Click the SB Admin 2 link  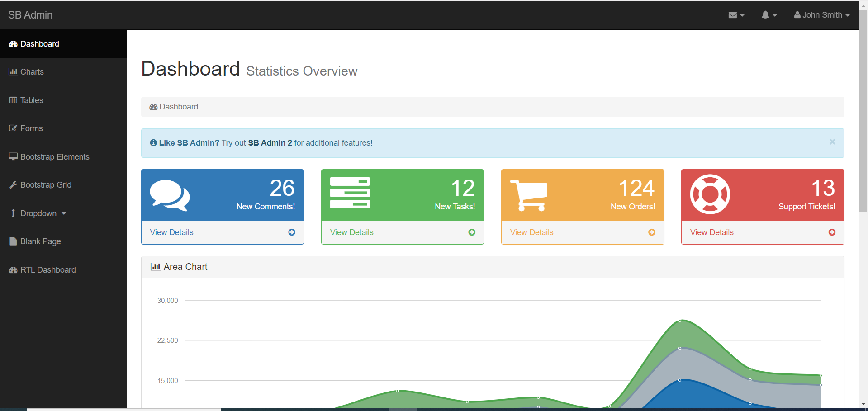[x=270, y=143]
